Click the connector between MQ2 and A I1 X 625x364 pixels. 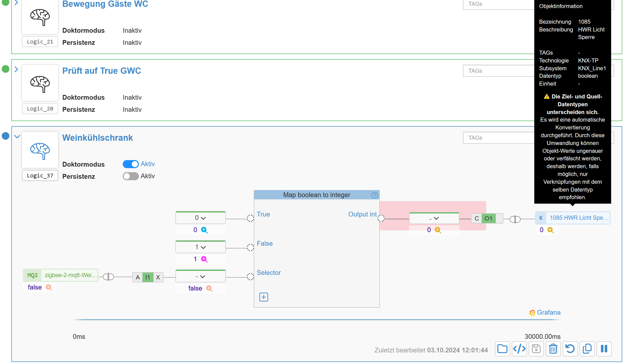108,277
